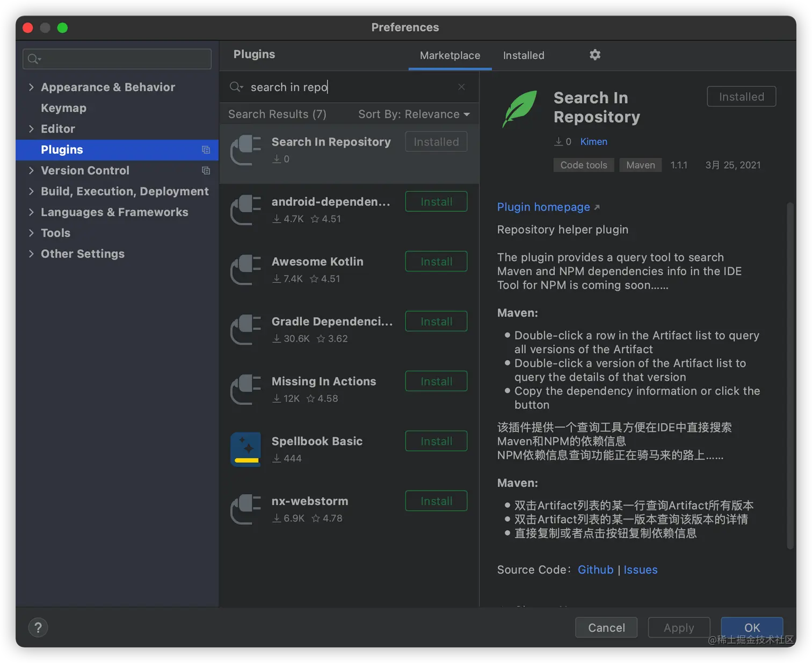Switch to the Marketplace tab
Image resolution: width=812 pixels, height=663 pixels.
point(450,55)
